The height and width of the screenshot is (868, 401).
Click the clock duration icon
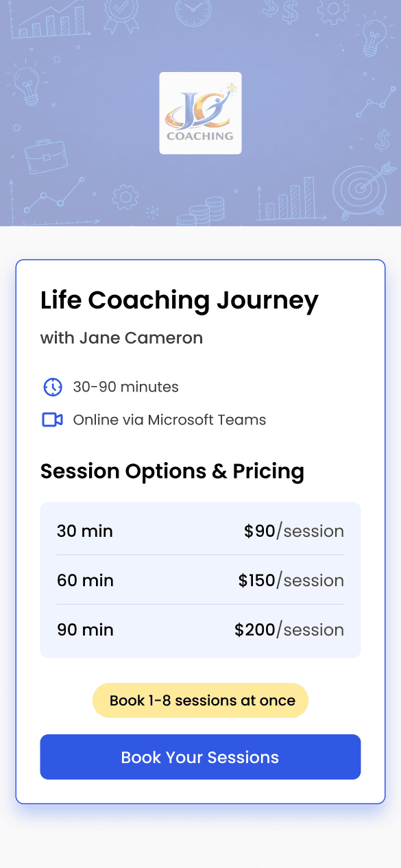[53, 387]
